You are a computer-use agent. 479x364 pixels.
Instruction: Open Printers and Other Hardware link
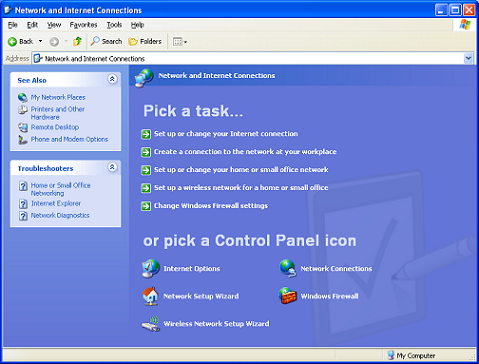click(x=58, y=113)
